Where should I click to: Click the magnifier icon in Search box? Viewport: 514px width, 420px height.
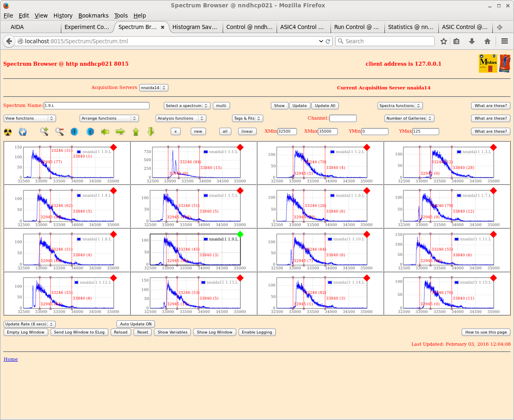click(341, 41)
